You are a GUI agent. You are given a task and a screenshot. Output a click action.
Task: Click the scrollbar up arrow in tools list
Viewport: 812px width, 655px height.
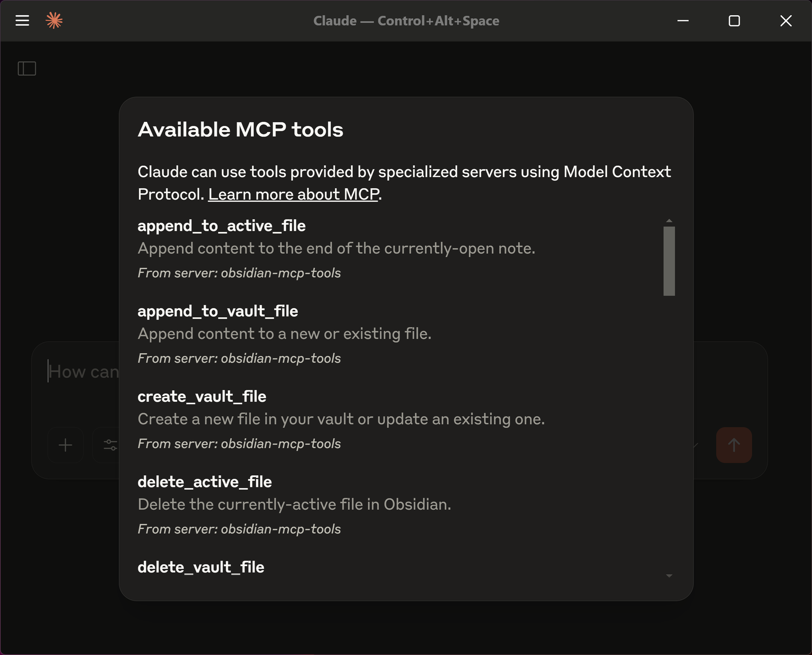pos(669,221)
